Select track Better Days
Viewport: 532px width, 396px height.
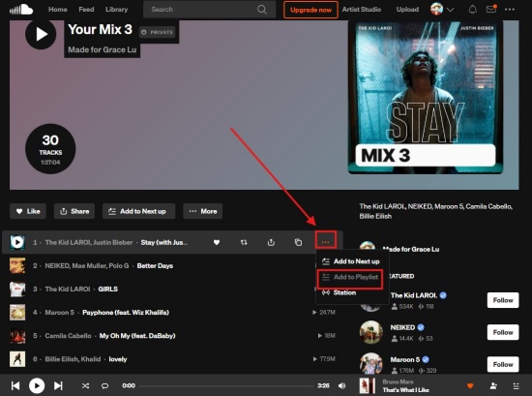(155, 266)
